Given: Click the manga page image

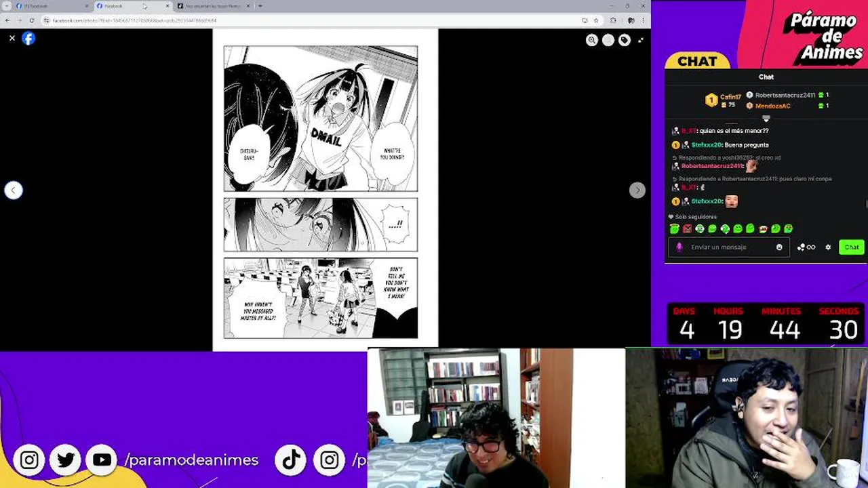Looking at the screenshot, I should click(325, 190).
